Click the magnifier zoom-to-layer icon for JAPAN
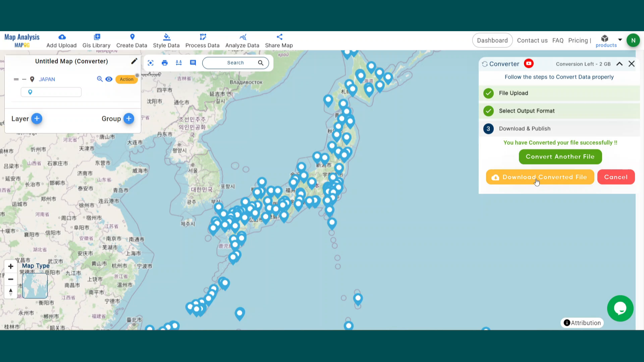The width and height of the screenshot is (644, 362). [100, 79]
